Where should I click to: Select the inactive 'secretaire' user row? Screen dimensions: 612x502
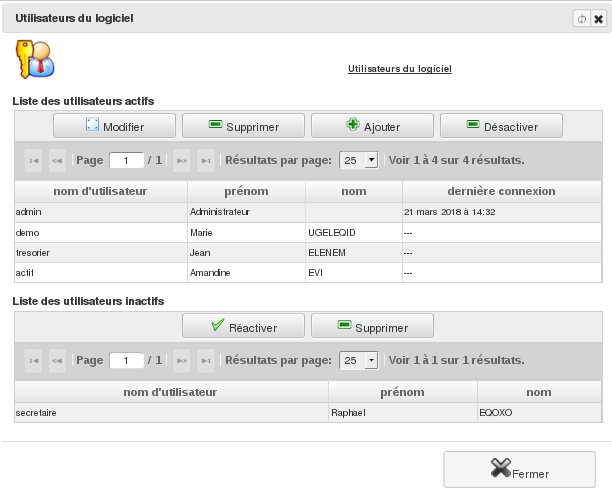point(308,413)
